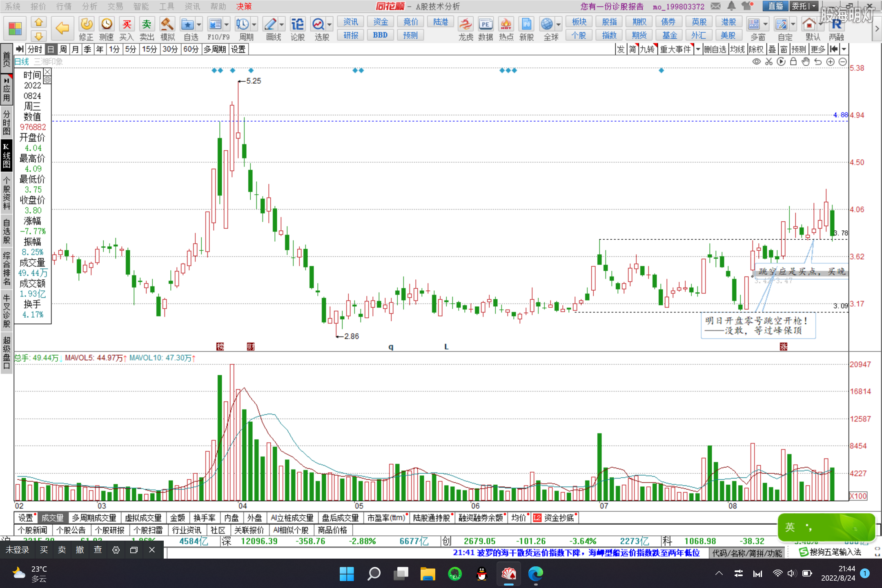Expand the 自选 dropdown arrow
882x588 pixels.
coord(199,24)
